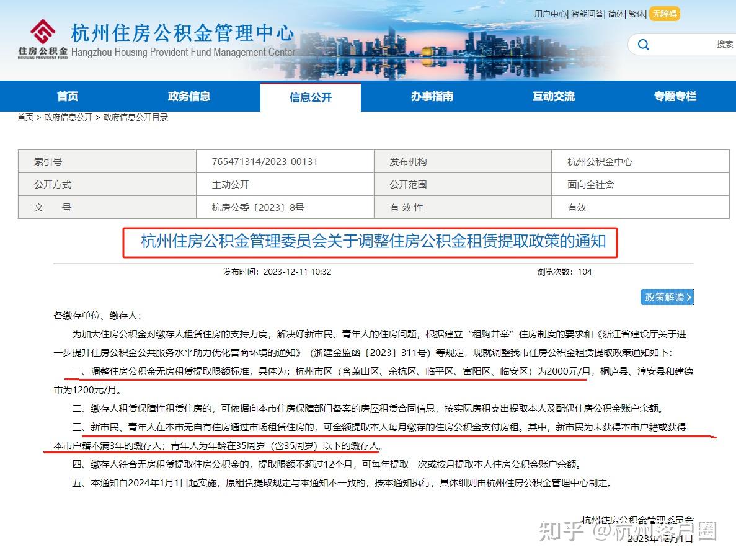Click the 首页 breadcrumb link
Image resolution: width=736 pixels, height=560 pixels.
pyautogui.click(x=25, y=117)
